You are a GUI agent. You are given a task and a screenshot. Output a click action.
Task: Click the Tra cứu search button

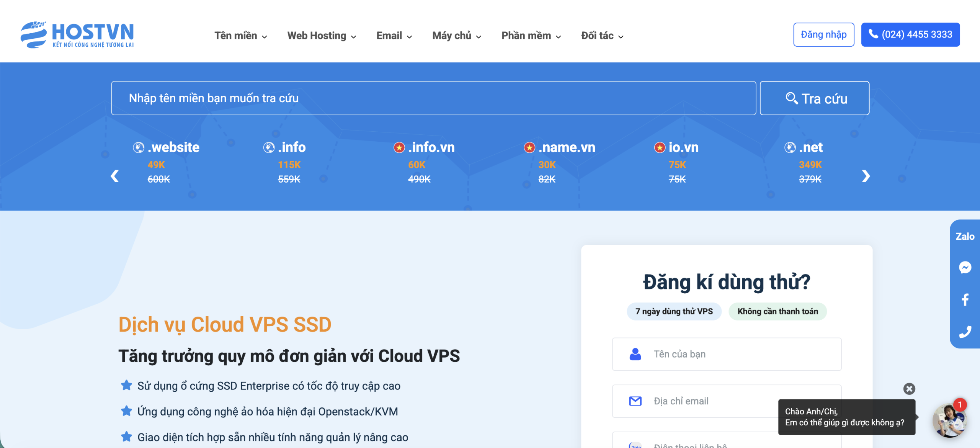(x=814, y=98)
